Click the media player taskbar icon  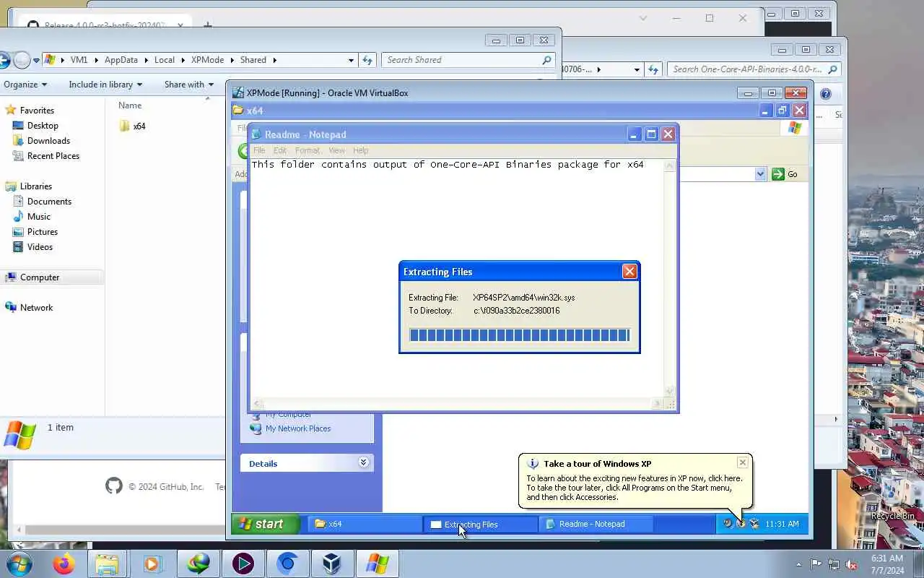152,564
